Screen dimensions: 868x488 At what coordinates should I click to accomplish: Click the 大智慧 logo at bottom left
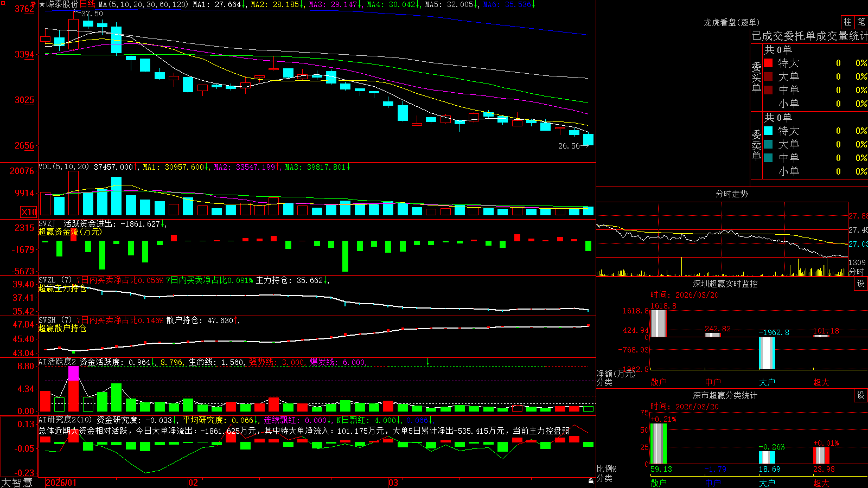[x=17, y=482]
